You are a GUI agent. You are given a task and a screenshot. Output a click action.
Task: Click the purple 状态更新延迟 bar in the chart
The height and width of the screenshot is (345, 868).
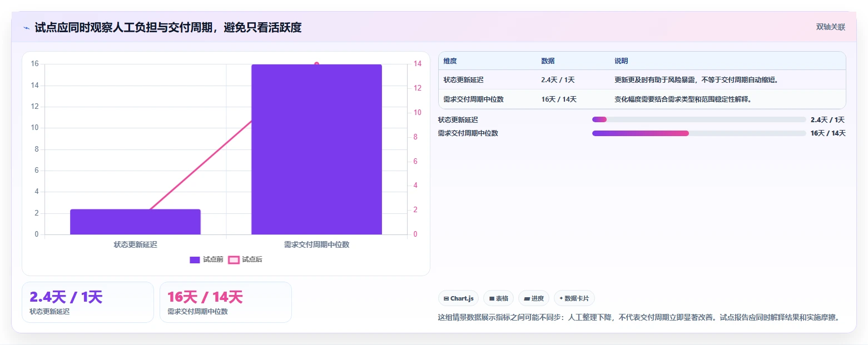135,222
